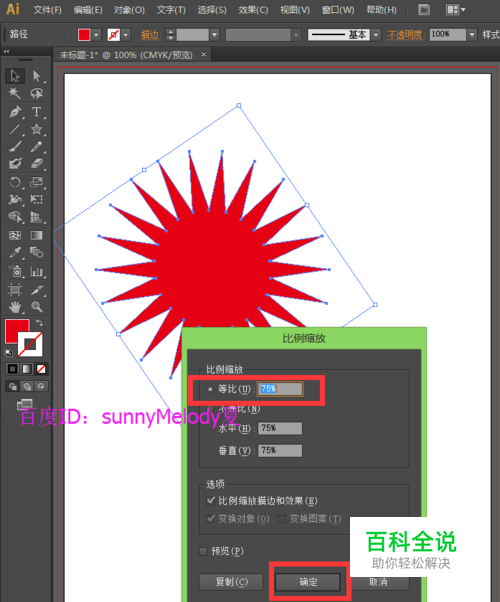The width and height of the screenshot is (500, 602).
Task: Select the 等比(U) uniform radio button
Action: [x=210, y=389]
